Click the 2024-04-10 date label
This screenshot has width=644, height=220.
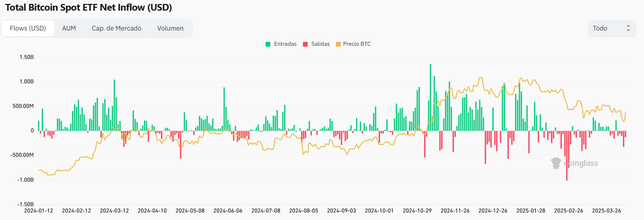coord(152,211)
